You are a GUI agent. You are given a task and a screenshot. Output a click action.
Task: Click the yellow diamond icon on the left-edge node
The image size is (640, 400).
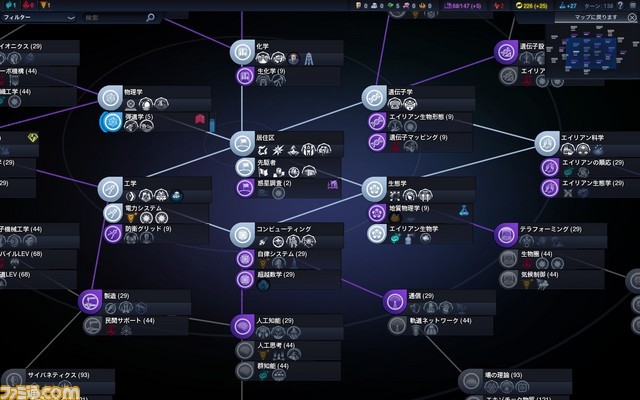(x=33, y=138)
